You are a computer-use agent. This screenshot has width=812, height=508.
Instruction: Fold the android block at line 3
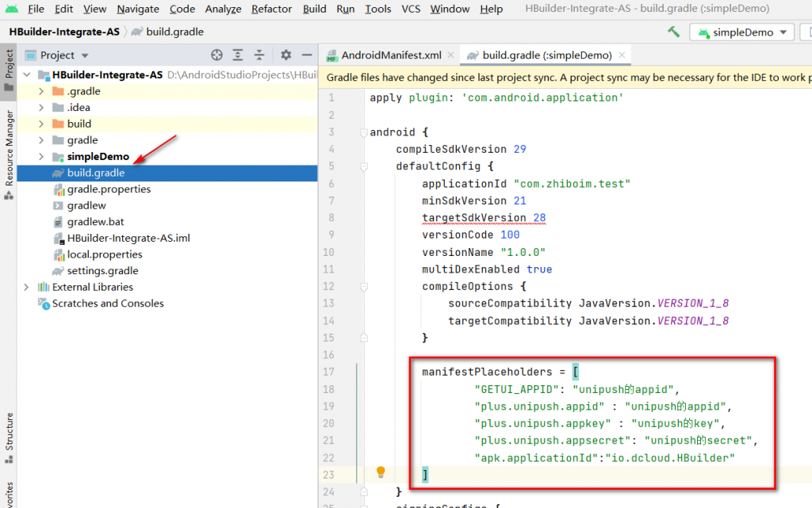pos(364,132)
